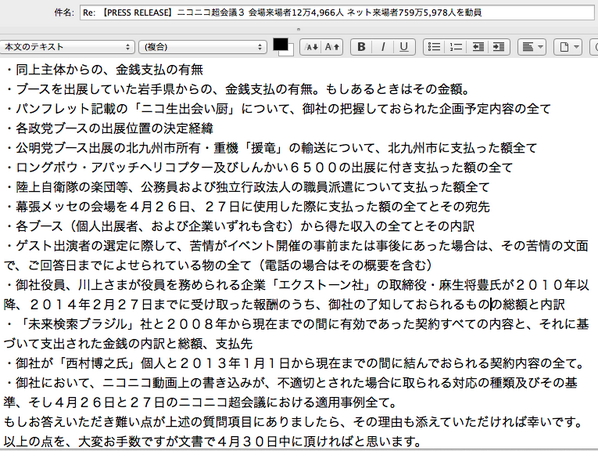This screenshot has width=598, height=451.
Task: Click the line mentioning 「西村博之氏」
Action: (294, 363)
